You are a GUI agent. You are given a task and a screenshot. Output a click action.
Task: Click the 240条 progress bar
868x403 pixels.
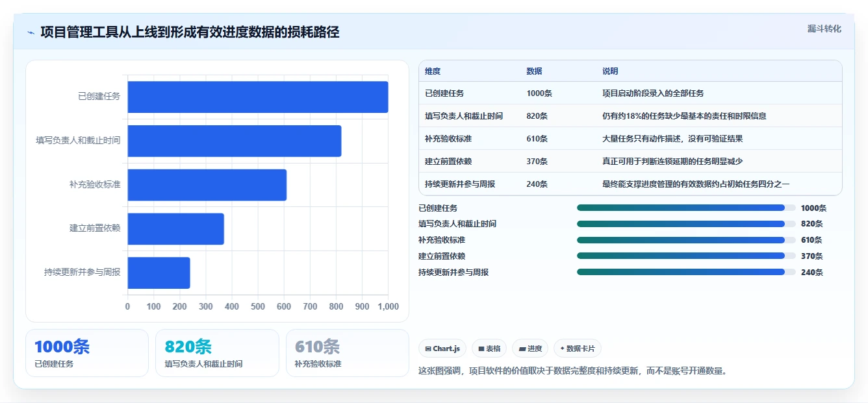686,273
